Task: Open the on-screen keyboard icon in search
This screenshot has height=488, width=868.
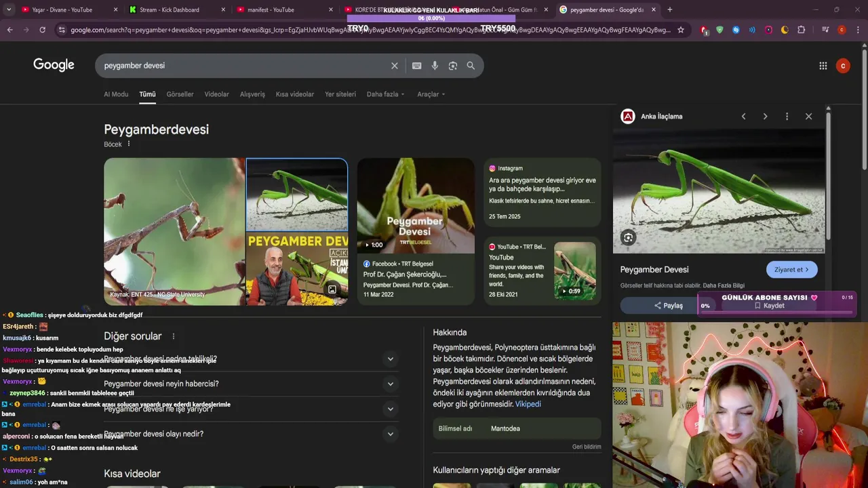Action: [x=416, y=66]
